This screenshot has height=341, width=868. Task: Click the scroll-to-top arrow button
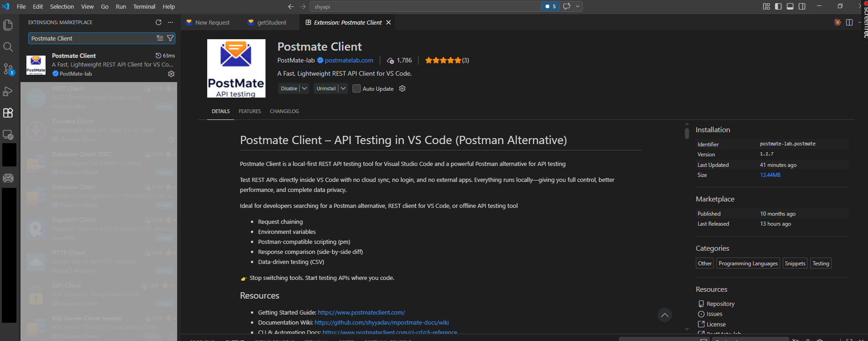pyautogui.click(x=665, y=315)
